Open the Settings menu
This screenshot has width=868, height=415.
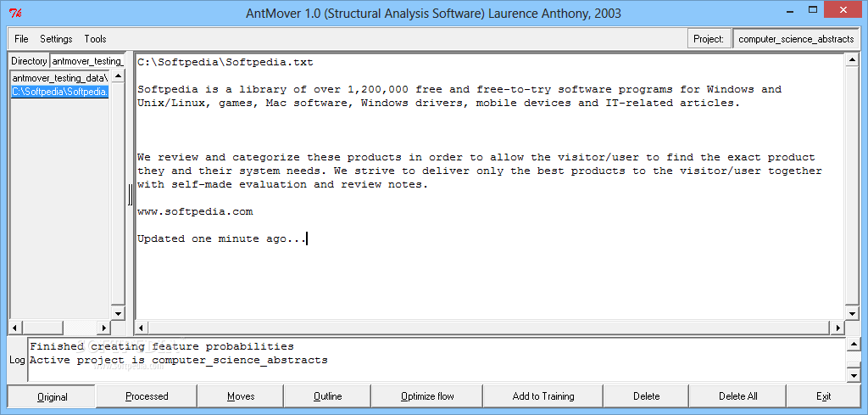pos(56,39)
